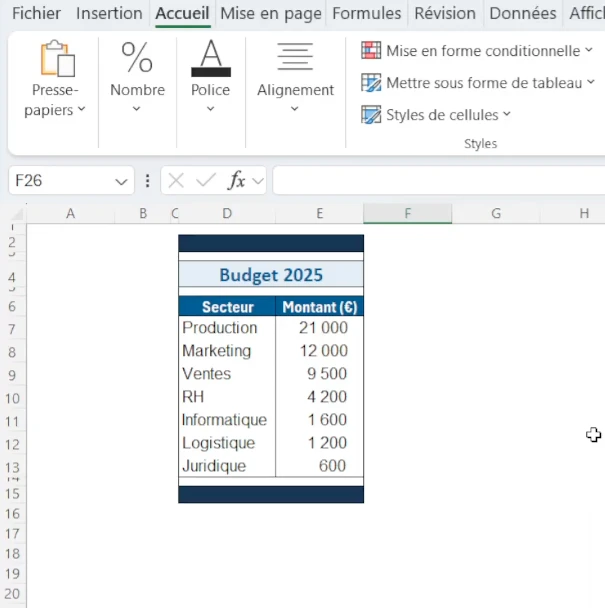Click the Secteur header cell

[x=227, y=307]
